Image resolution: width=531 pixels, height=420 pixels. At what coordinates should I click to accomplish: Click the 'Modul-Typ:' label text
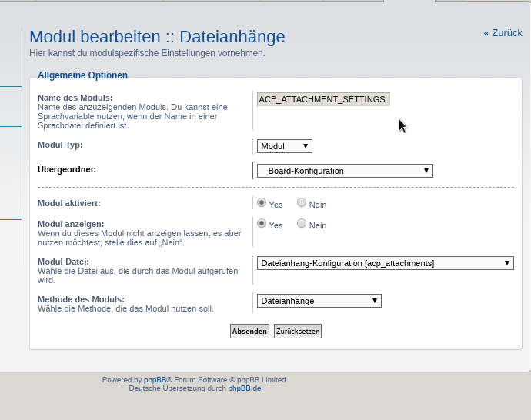[x=60, y=145]
